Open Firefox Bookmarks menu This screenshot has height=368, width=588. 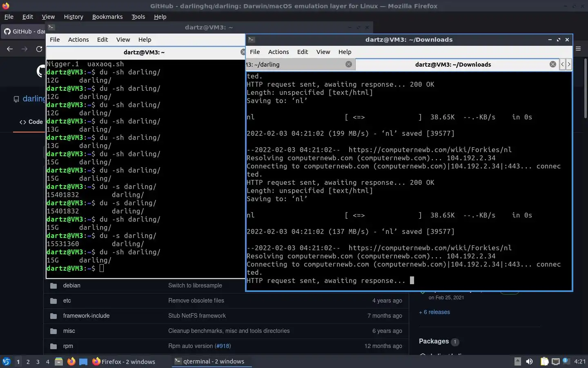[x=107, y=17]
